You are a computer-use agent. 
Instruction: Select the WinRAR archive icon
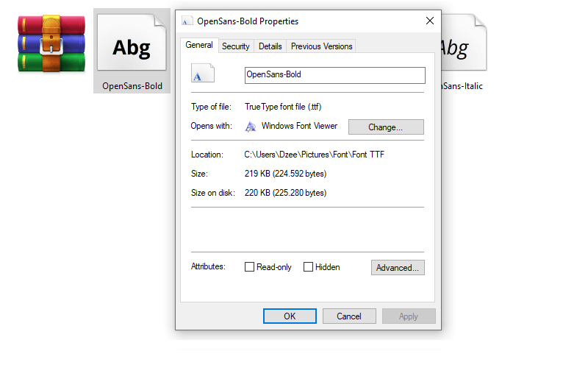(51, 43)
